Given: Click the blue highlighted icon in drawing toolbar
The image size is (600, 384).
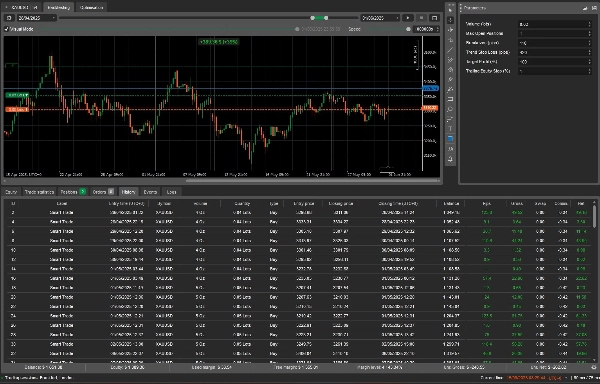Looking at the screenshot, I should point(450,139).
